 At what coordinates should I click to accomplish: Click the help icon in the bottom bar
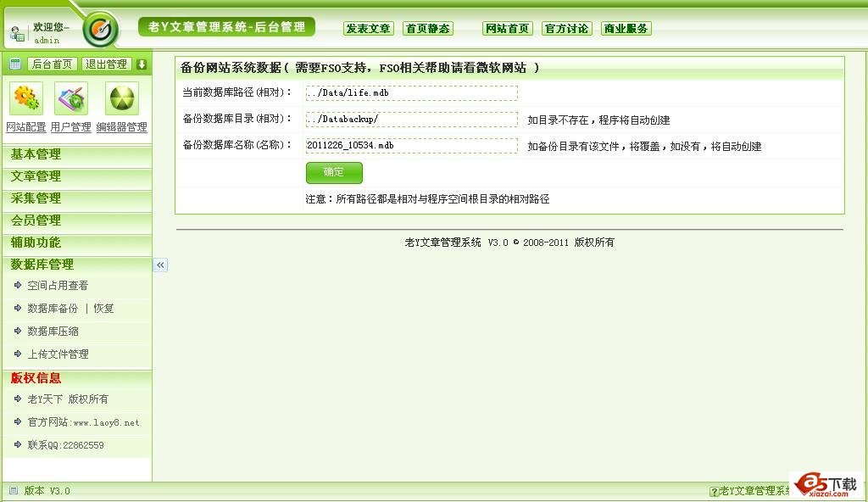pyautogui.click(x=714, y=491)
